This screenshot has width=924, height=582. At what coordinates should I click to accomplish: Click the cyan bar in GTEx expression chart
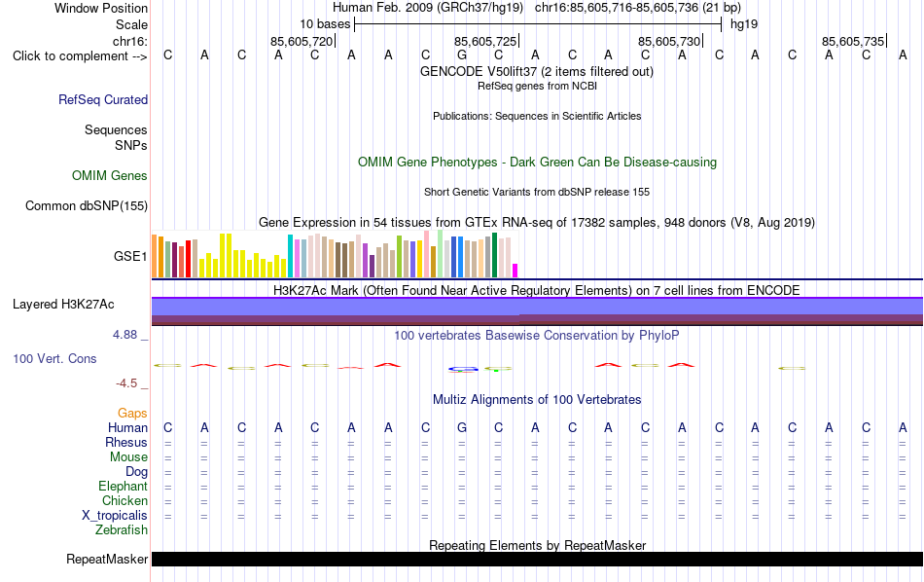(x=290, y=256)
